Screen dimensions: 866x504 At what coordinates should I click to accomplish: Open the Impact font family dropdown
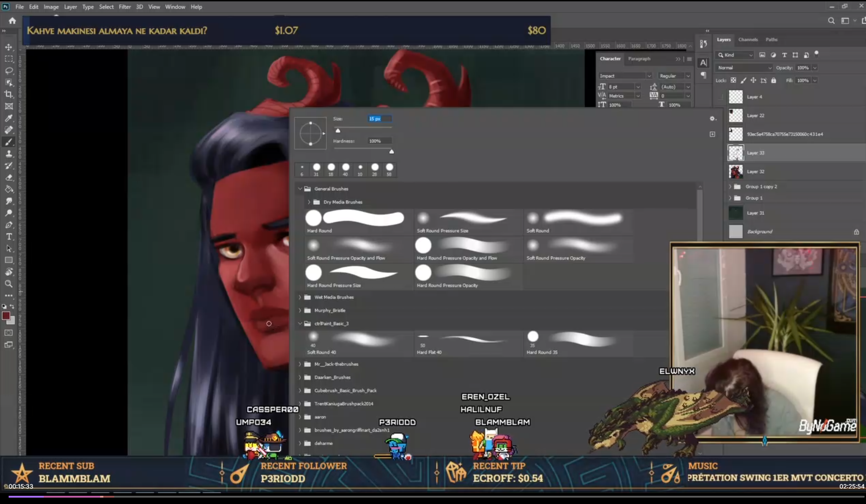(625, 76)
